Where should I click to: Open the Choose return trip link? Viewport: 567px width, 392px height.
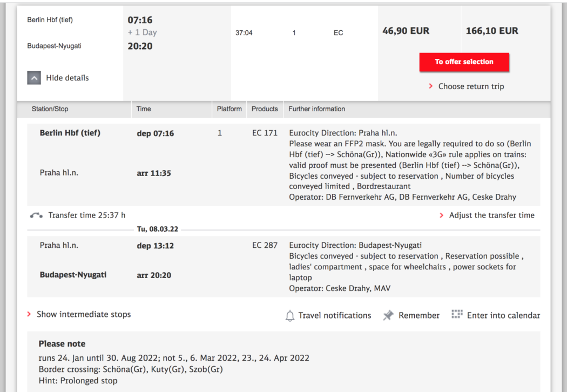[x=471, y=86]
